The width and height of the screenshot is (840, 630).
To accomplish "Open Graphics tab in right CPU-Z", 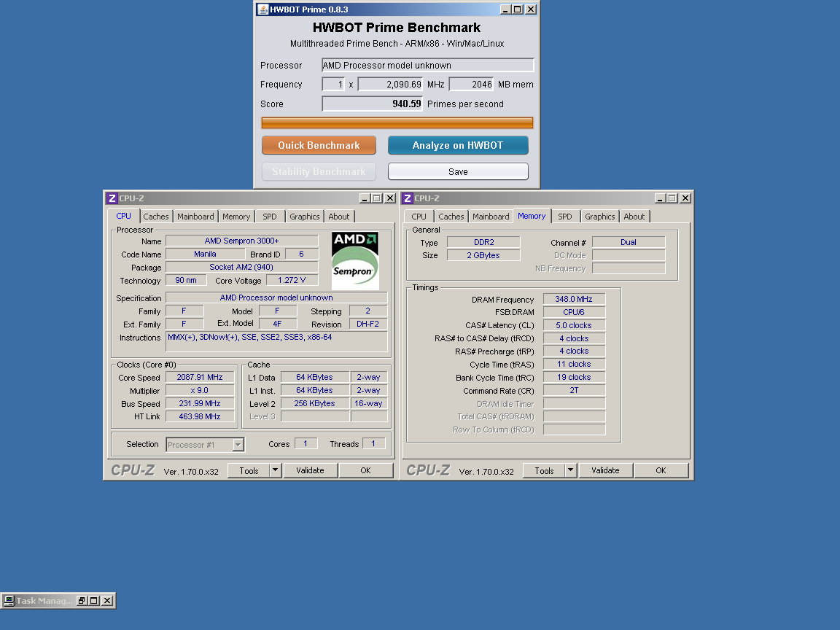I will click(599, 217).
